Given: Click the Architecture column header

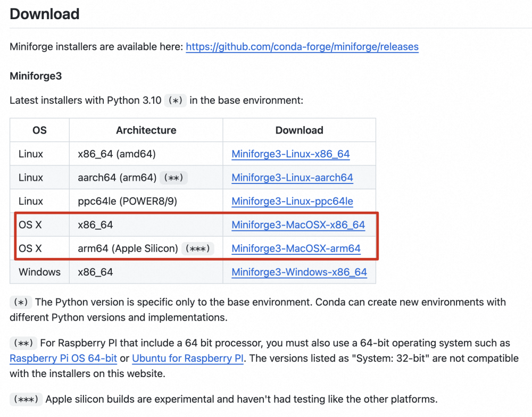Looking at the screenshot, I should point(146,130).
